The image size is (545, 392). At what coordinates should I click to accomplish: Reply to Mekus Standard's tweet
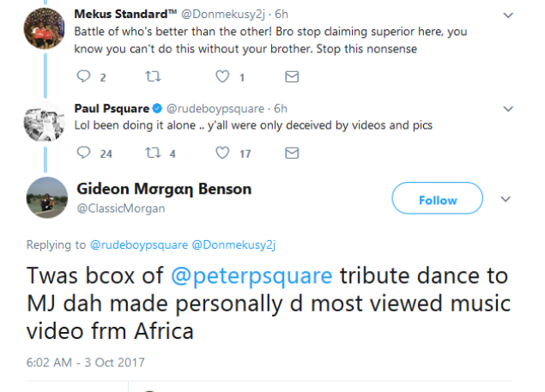click(84, 77)
